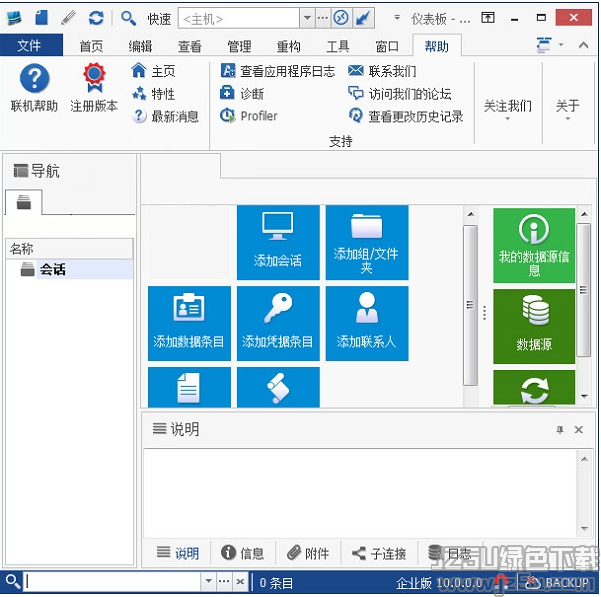Switch to the 重构 ribbon tab
Screen dimensions: 601x597
tap(288, 46)
